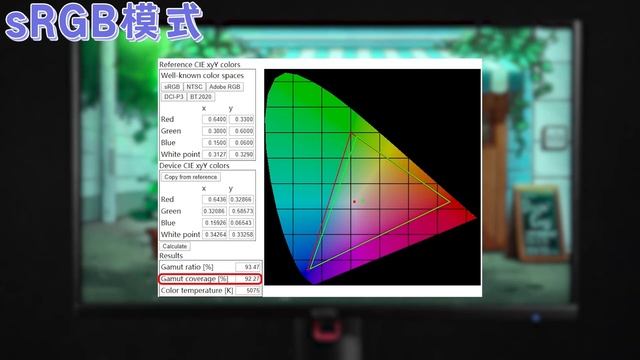Edit device White point x 0.34264
Image resolution: width=640 pixels, height=360 pixels.
(x=215, y=235)
